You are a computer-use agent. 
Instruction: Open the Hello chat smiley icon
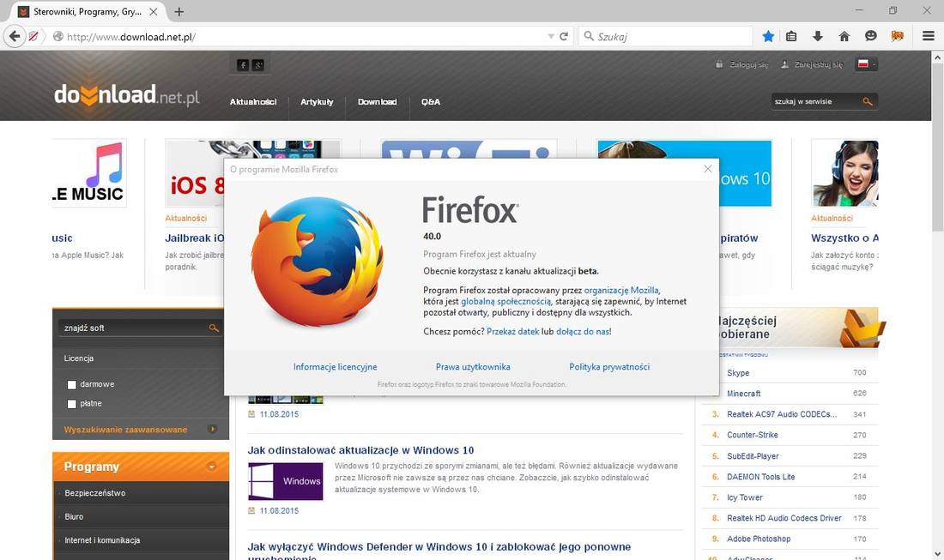tap(870, 36)
